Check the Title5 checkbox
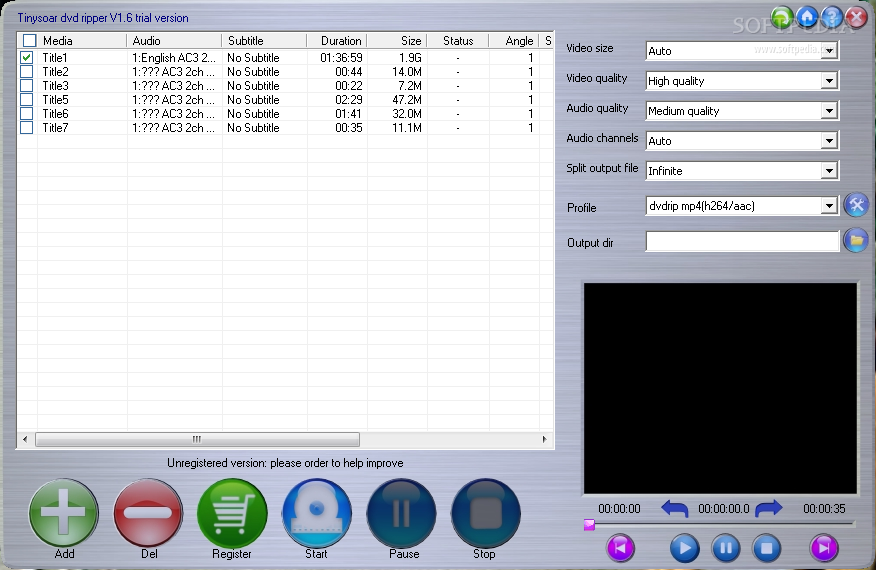Image resolution: width=876 pixels, height=570 pixels. point(26,99)
